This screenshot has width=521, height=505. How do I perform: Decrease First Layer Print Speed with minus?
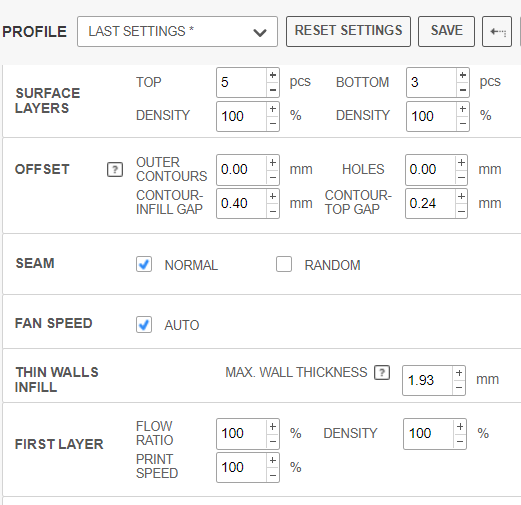pos(273,475)
